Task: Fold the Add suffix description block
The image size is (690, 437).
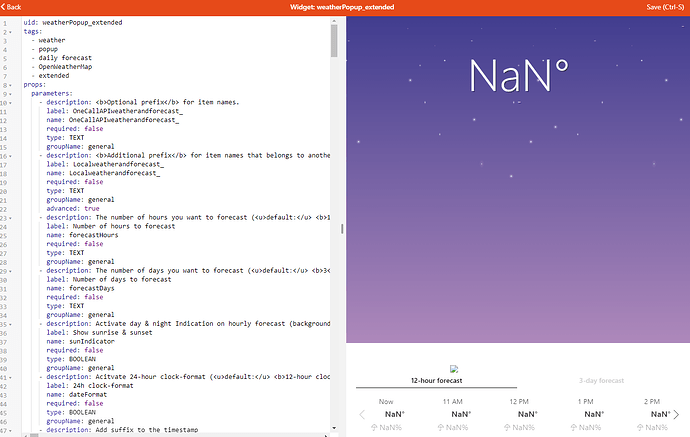Action: 11,431
